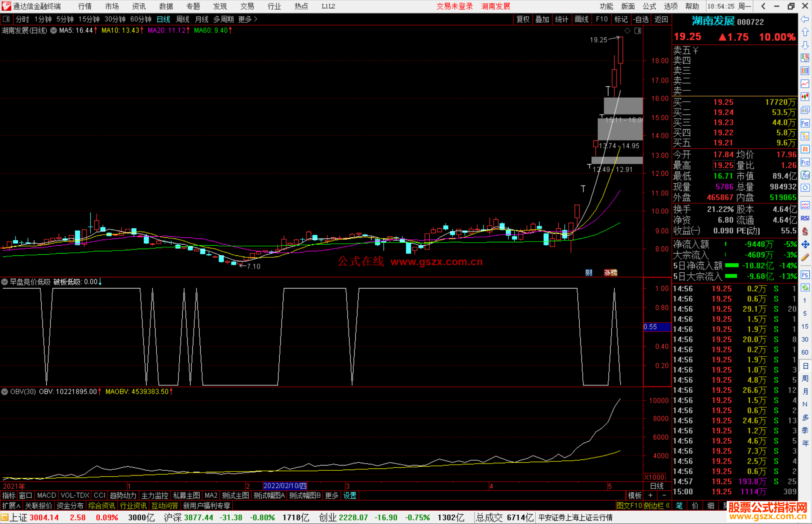Switch to VOL-TDX indicator tab
This screenshot has width=812, height=524.
75,495
